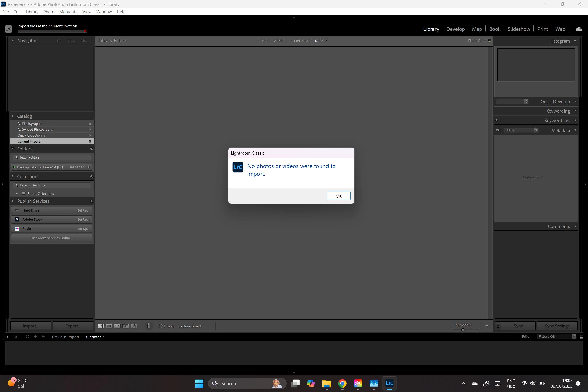Toggle sort direction A-Z icon

tap(162, 326)
